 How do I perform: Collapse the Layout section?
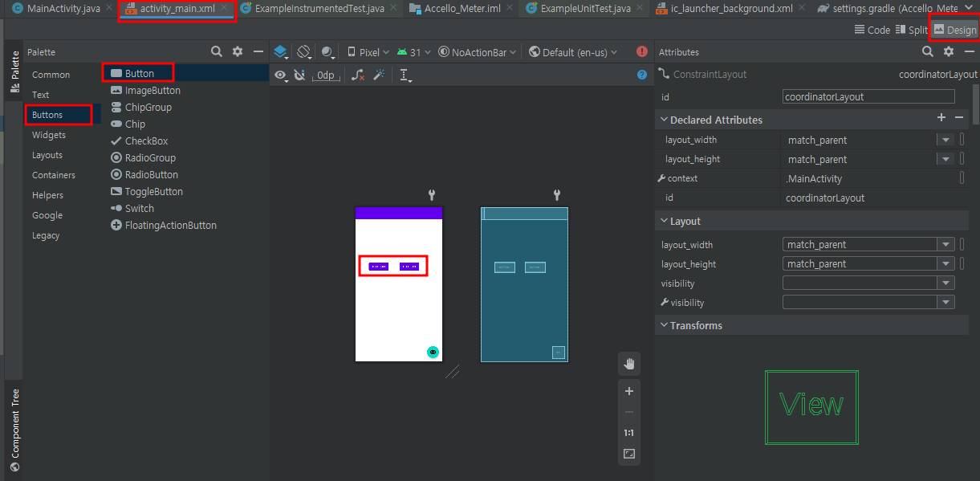click(664, 221)
